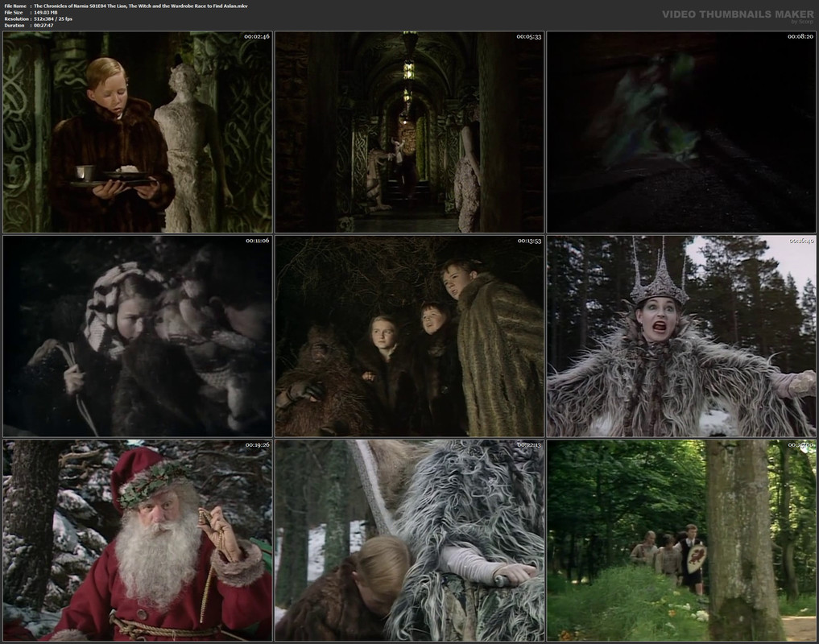This screenshot has height=644, width=819.
Task: Select the White Witch screaming thumbnail
Action: tap(681, 336)
